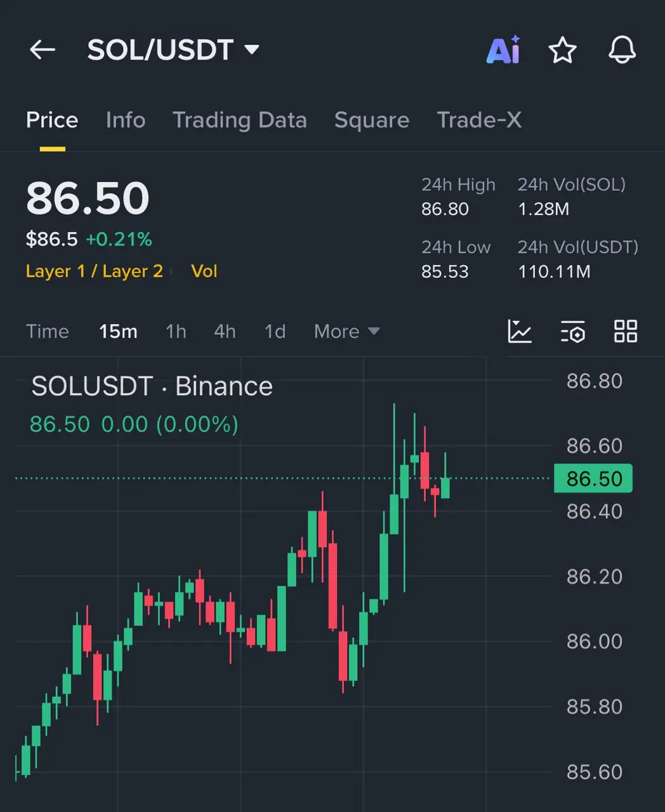Image resolution: width=665 pixels, height=812 pixels.
Task: Switch to the Info tab
Action: coord(126,120)
